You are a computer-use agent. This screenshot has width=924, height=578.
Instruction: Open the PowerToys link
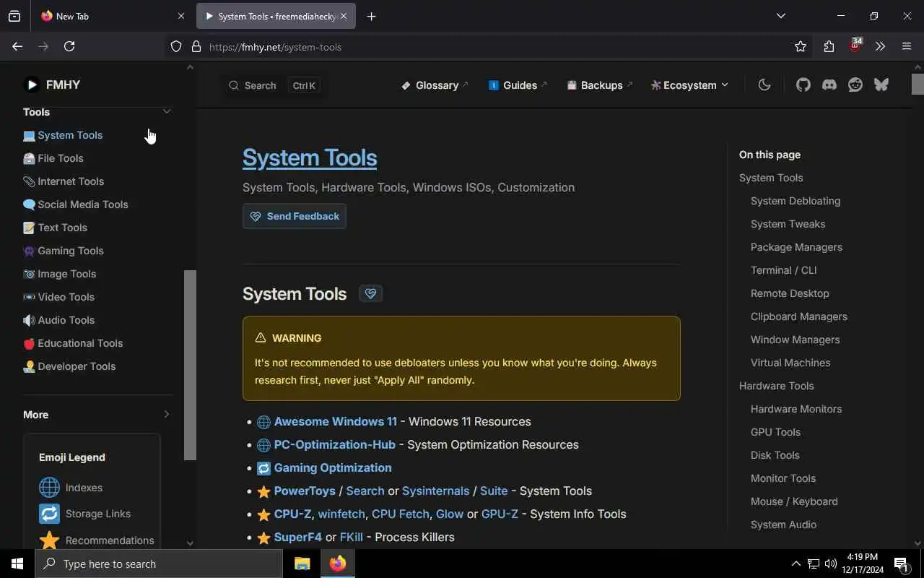tap(305, 491)
